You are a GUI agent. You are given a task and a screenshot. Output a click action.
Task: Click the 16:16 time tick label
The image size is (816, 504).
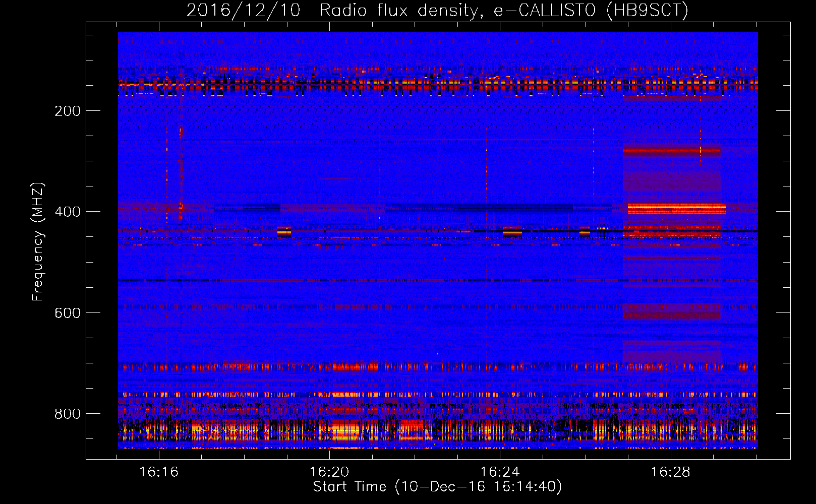(x=159, y=472)
